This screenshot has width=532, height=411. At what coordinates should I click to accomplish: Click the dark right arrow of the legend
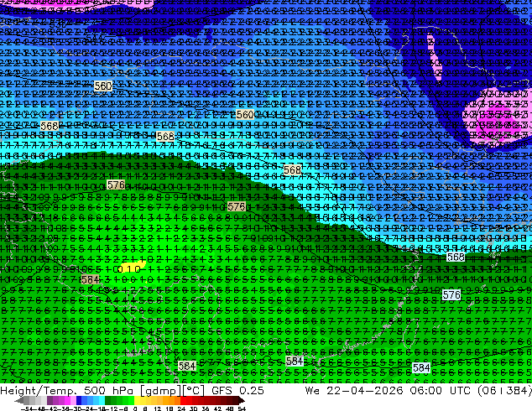[x=242, y=400]
